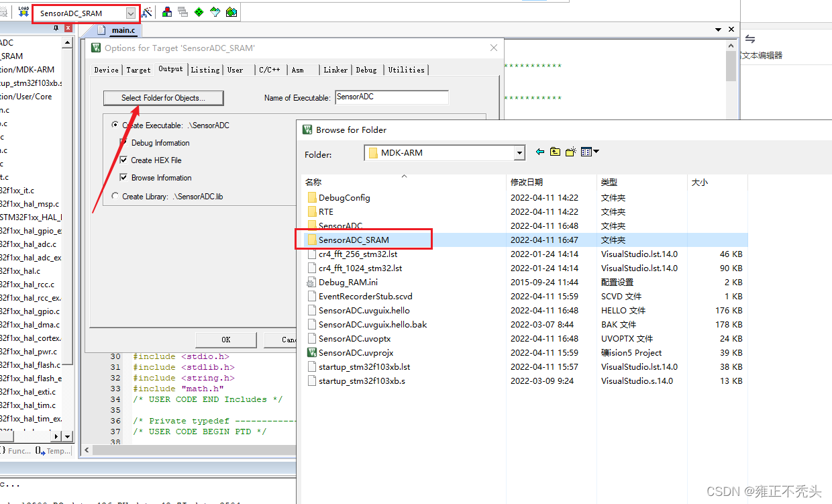
Task: Select the Debug_RAM.ini file icon
Action: (x=312, y=282)
